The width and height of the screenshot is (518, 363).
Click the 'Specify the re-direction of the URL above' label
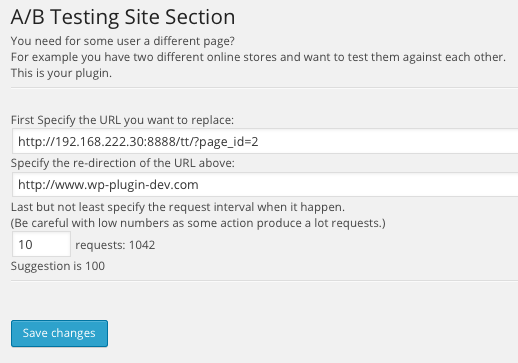pos(123,163)
